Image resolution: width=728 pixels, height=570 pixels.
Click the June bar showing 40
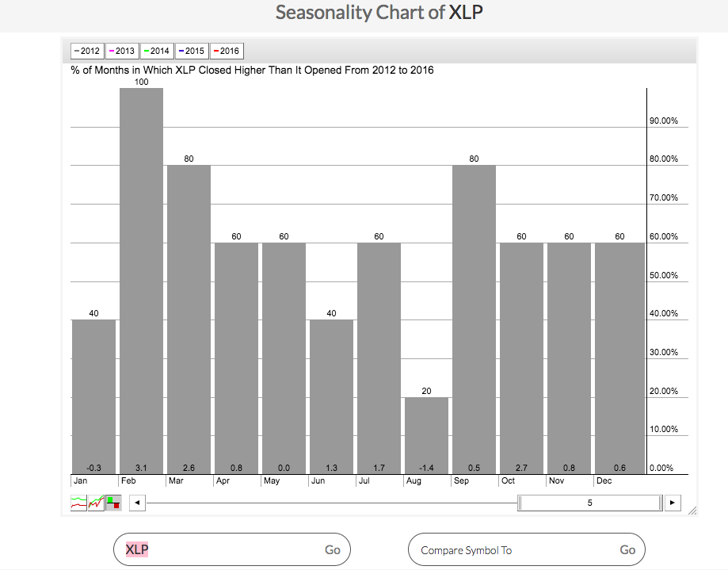pos(331,396)
